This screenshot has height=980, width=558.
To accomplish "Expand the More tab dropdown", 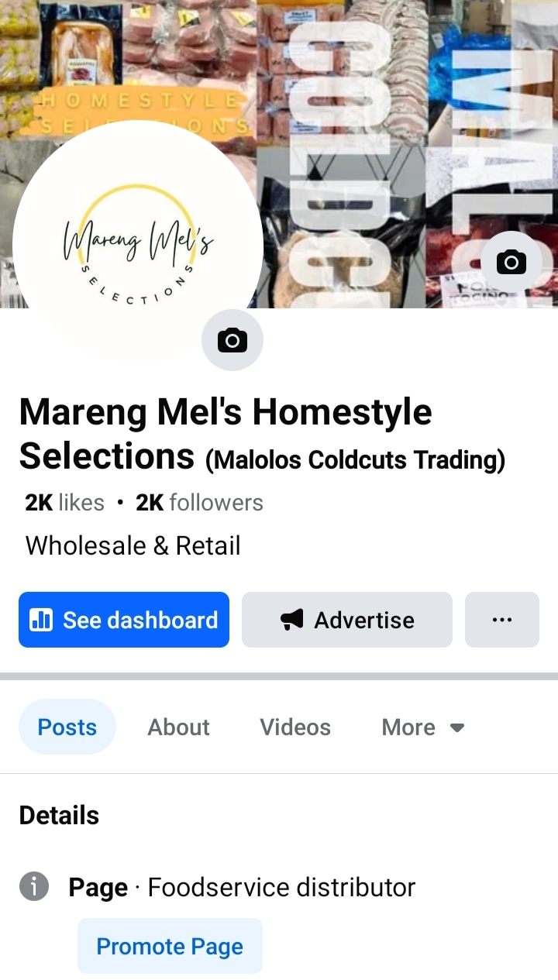I will 423,727.
